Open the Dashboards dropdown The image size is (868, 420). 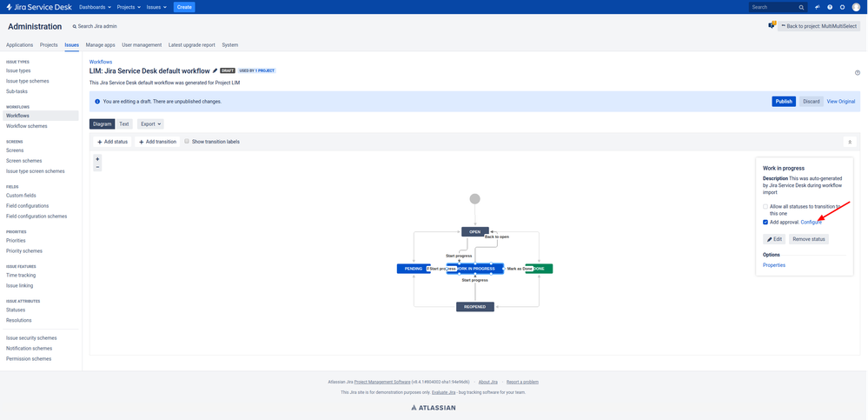(x=96, y=7)
